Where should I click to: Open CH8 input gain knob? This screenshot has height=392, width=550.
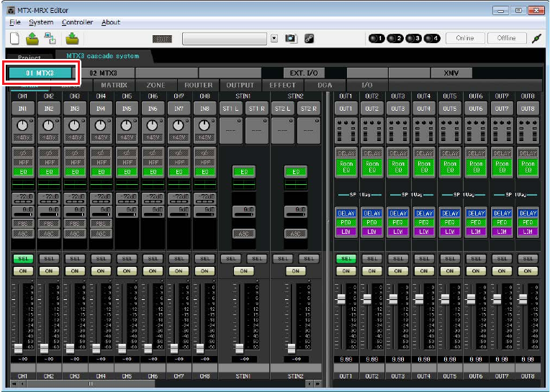204,125
